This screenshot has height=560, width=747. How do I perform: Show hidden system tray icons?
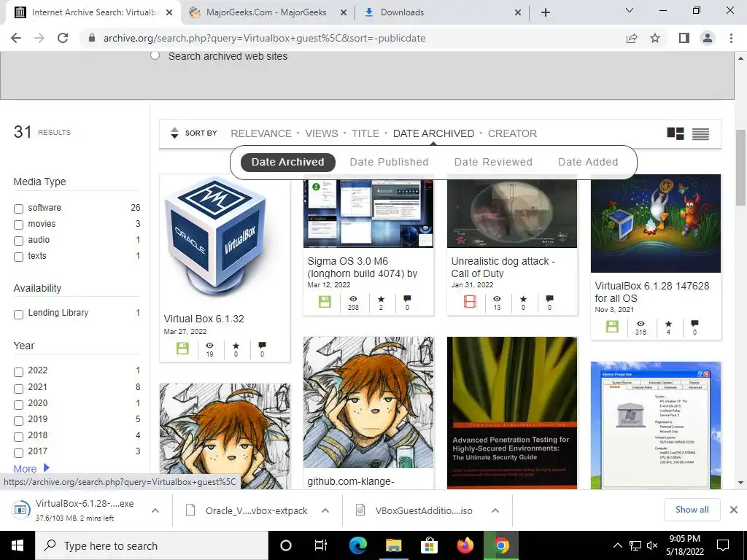point(617,545)
